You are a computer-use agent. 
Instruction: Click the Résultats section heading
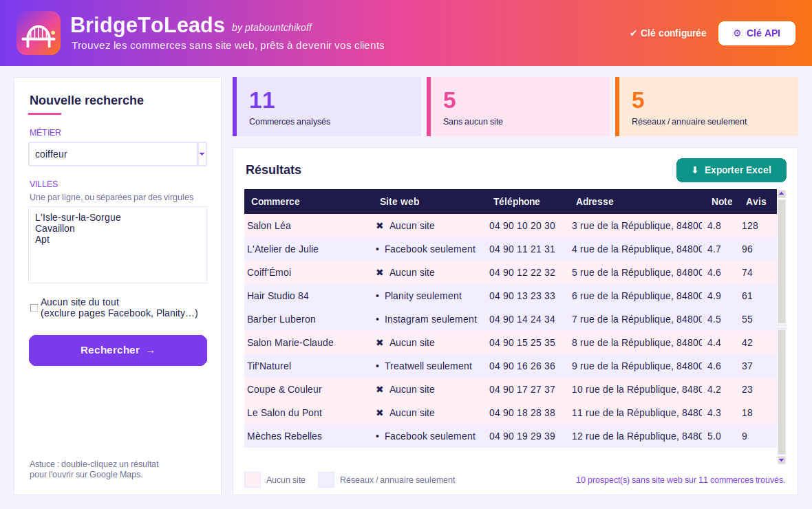pyautogui.click(x=273, y=170)
